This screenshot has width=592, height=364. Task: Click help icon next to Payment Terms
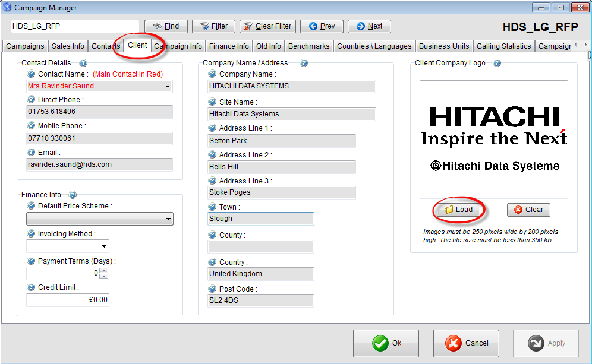[x=31, y=261]
